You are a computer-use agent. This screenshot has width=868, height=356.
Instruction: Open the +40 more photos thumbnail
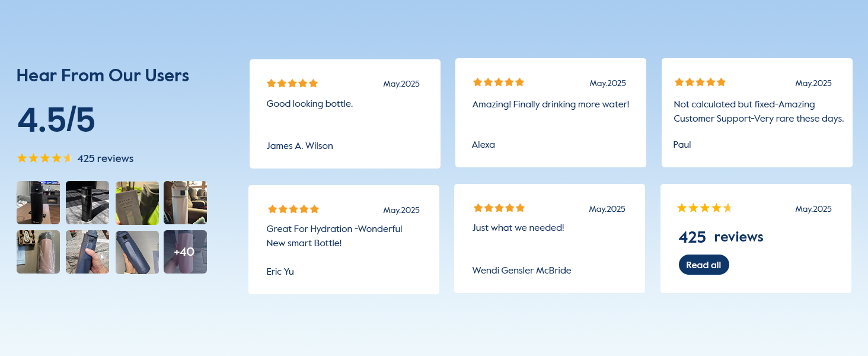click(185, 252)
